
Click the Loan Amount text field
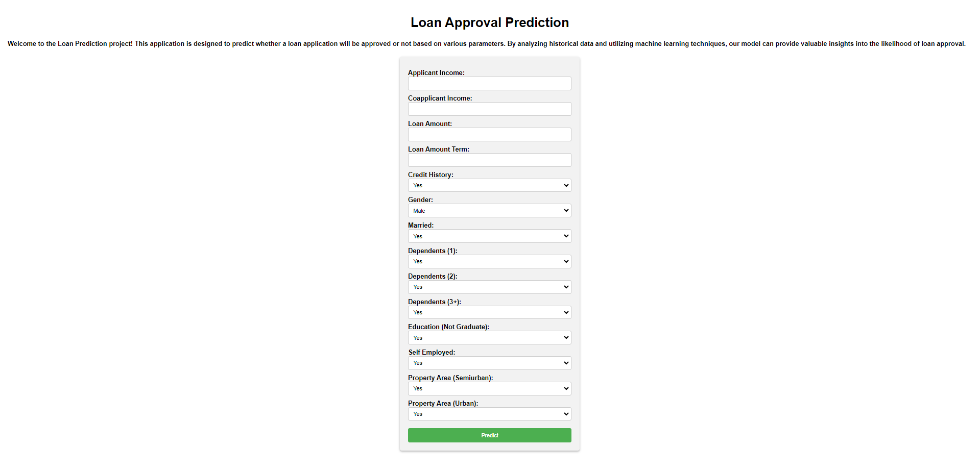(489, 134)
